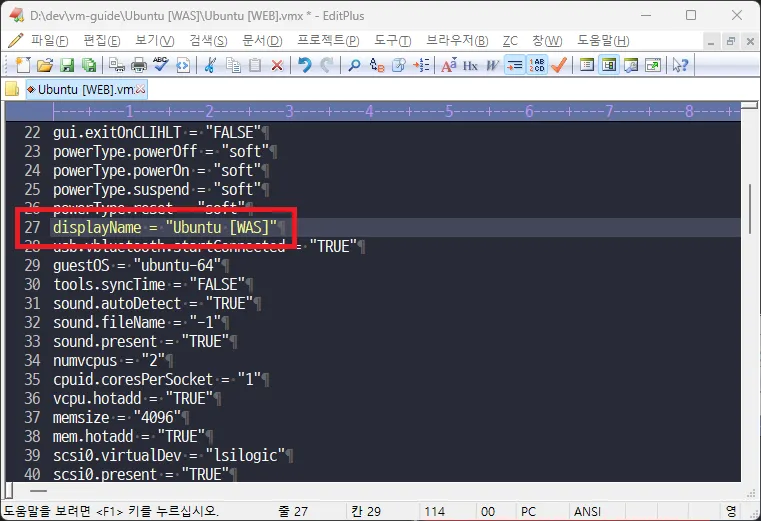Click the vertical scrollbar thumb
761x521 pixels.
click(750, 209)
